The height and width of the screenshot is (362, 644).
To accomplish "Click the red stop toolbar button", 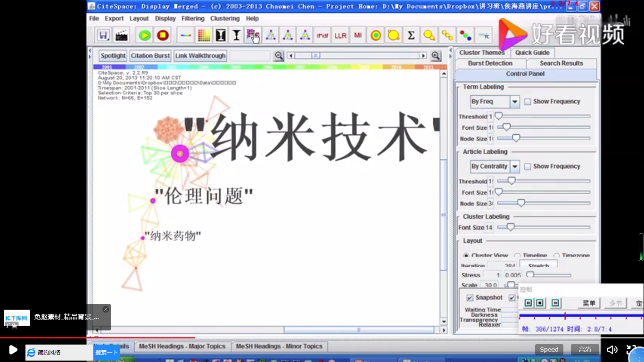I will [163, 35].
